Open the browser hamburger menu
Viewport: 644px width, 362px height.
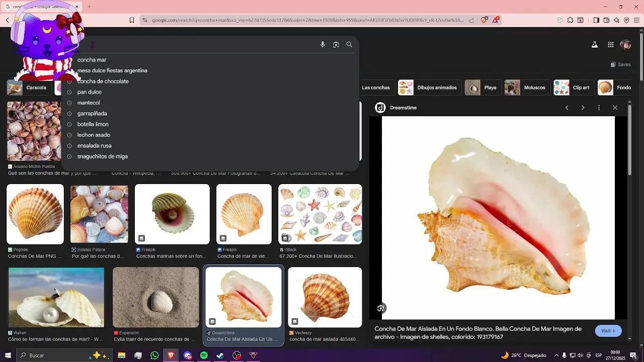(x=636, y=20)
